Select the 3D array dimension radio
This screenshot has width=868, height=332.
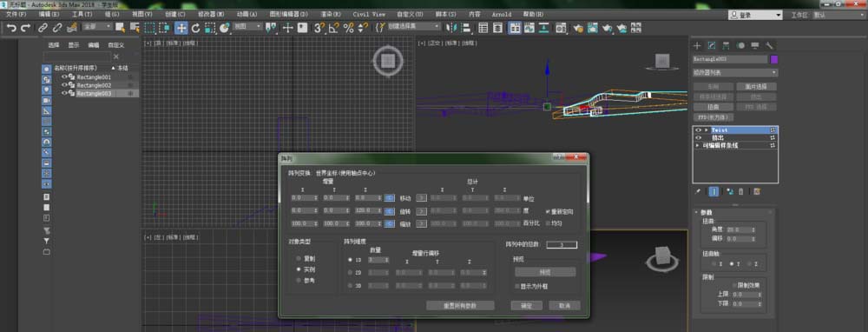(350, 285)
